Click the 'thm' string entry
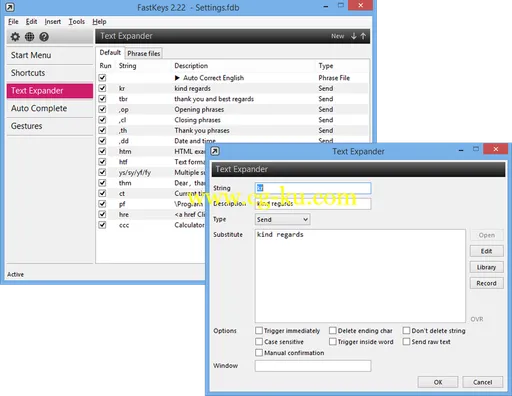Screen dimensions: 512x396 click(125, 183)
